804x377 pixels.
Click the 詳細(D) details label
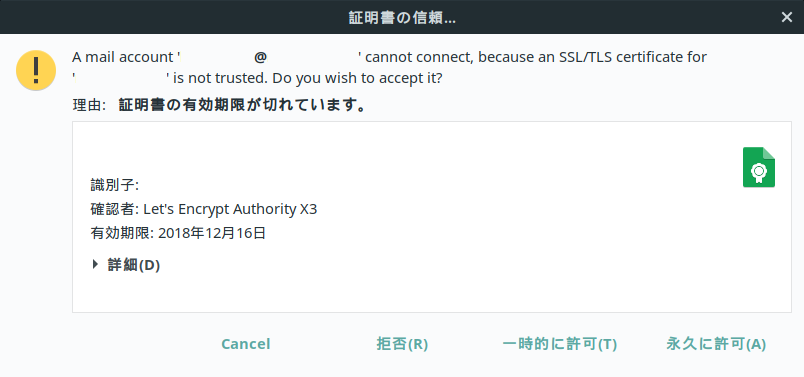(134, 265)
